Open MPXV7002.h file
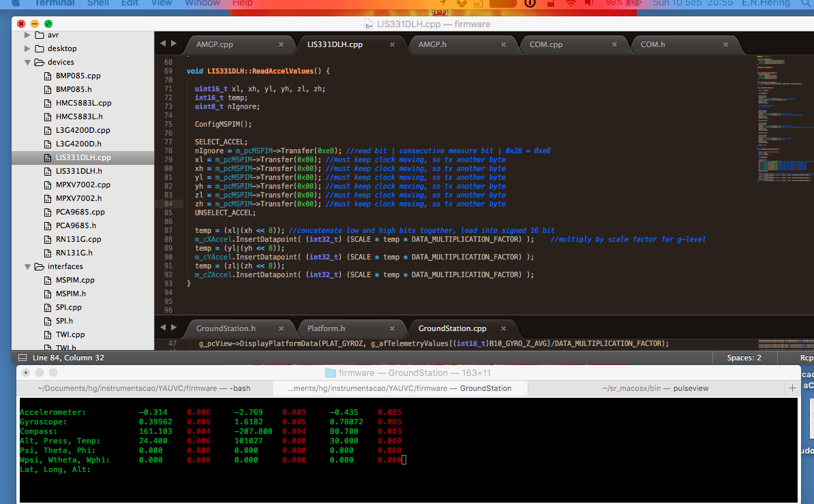This screenshot has height=504, width=814. (79, 198)
